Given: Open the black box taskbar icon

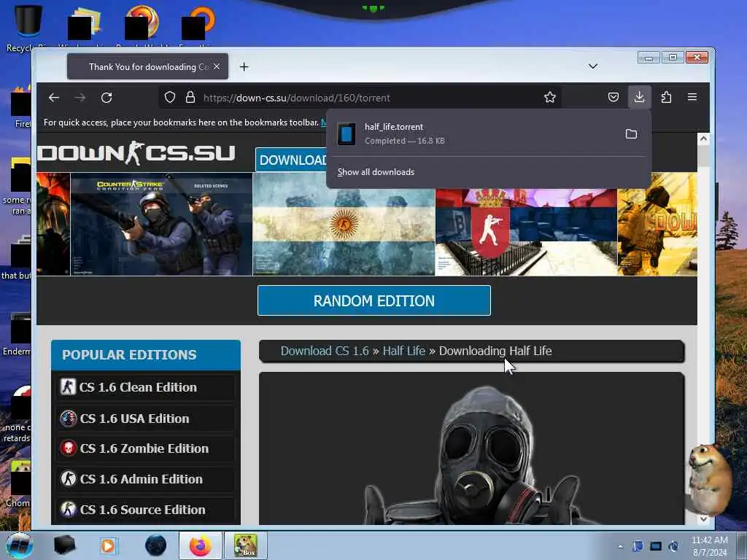Looking at the screenshot, I should click(x=64, y=545).
